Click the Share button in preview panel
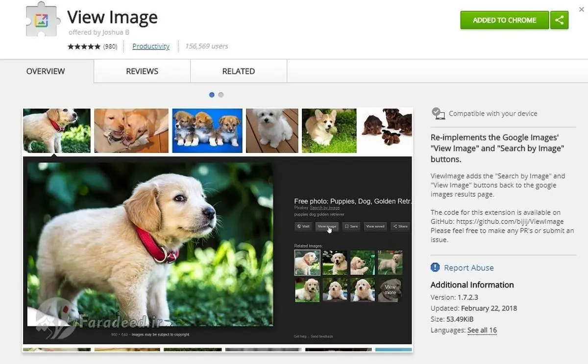Image resolution: width=588 pixels, height=364 pixels. 400,226
